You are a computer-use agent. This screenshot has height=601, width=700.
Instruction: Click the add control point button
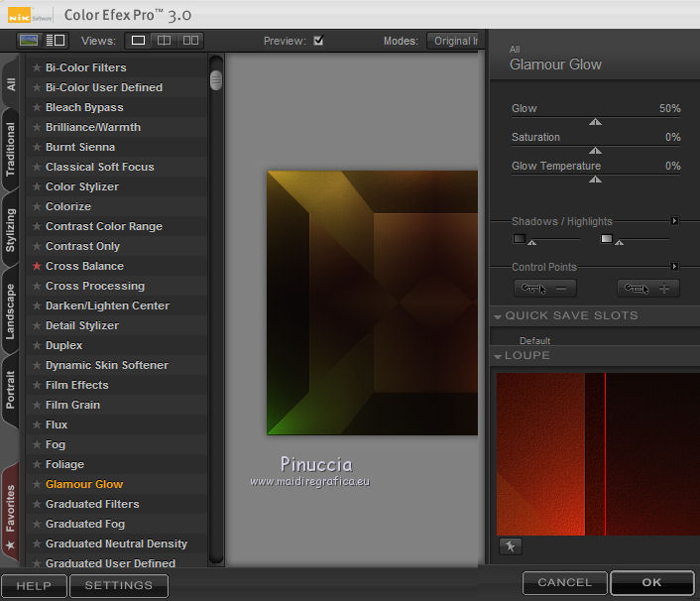648,289
